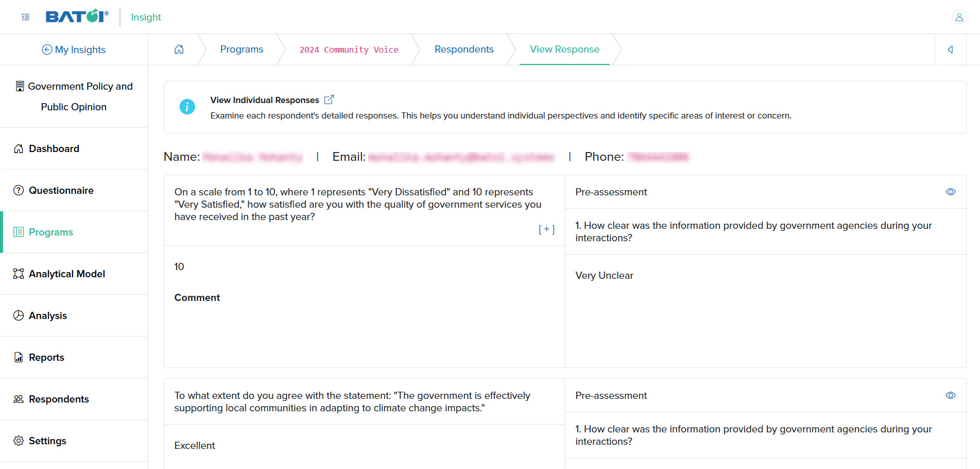Open Analysis in the sidebar
Viewport: 980px width, 469px height.
[75, 315]
